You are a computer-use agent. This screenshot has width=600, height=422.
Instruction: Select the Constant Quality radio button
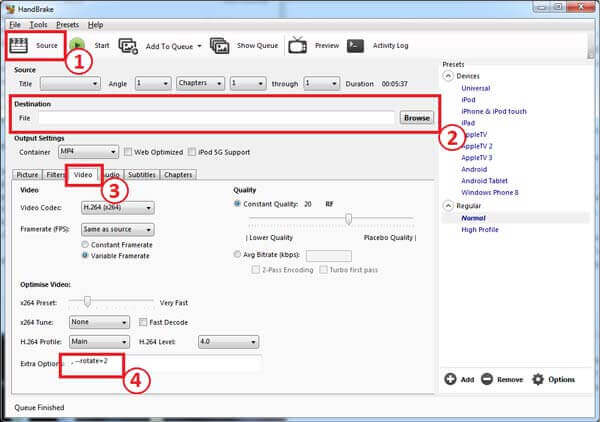coord(237,204)
